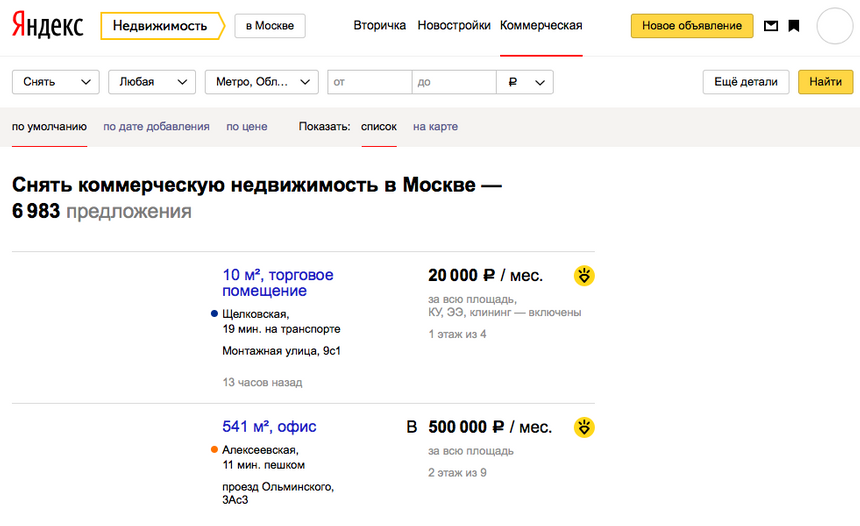
Task: Click the user profile avatar circle
Action: point(834,26)
